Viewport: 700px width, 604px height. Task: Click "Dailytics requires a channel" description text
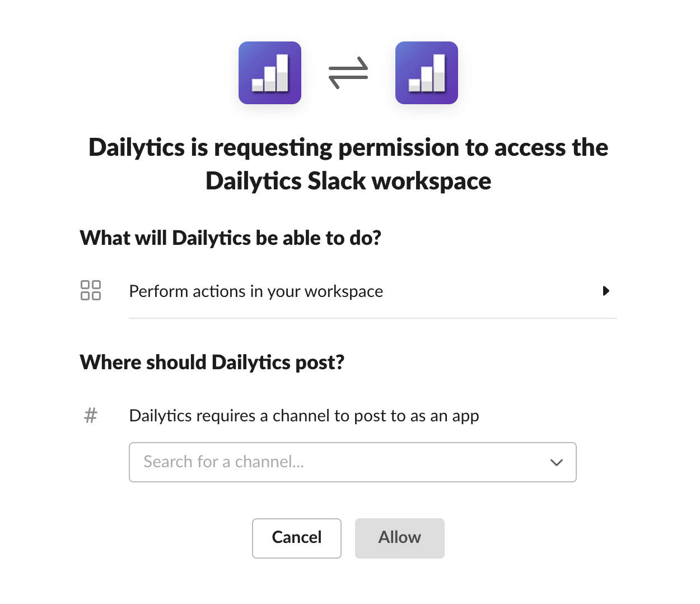(304, 416)
